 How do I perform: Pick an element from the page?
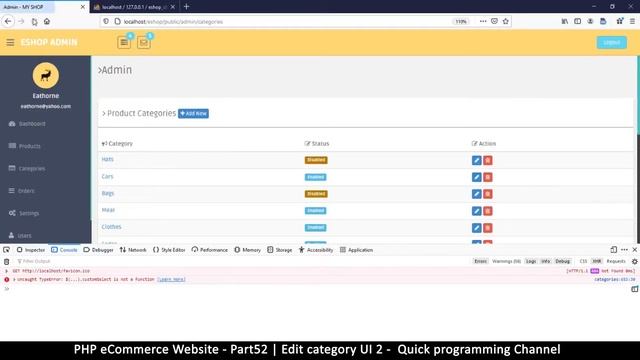pyautogui.click(x=7, y=250)
